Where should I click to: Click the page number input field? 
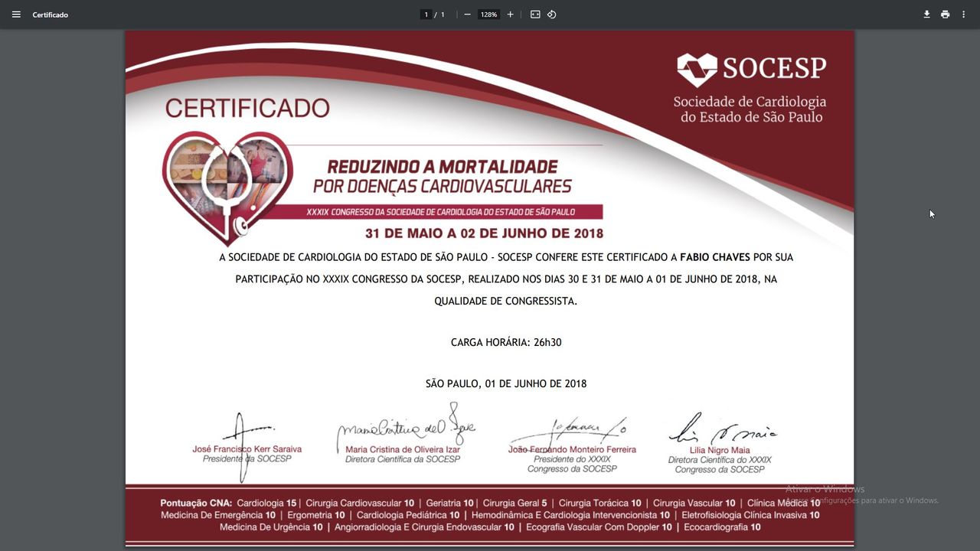(426, 15)
